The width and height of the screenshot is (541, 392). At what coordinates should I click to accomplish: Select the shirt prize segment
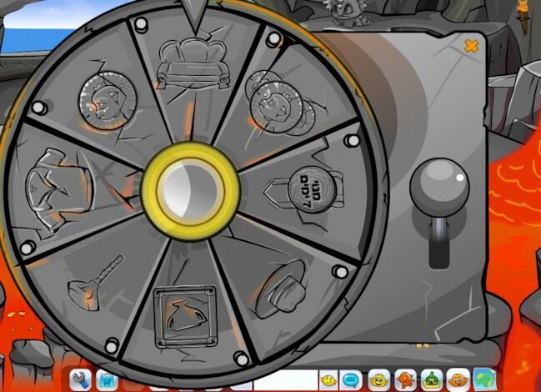[x=59, y=188]
